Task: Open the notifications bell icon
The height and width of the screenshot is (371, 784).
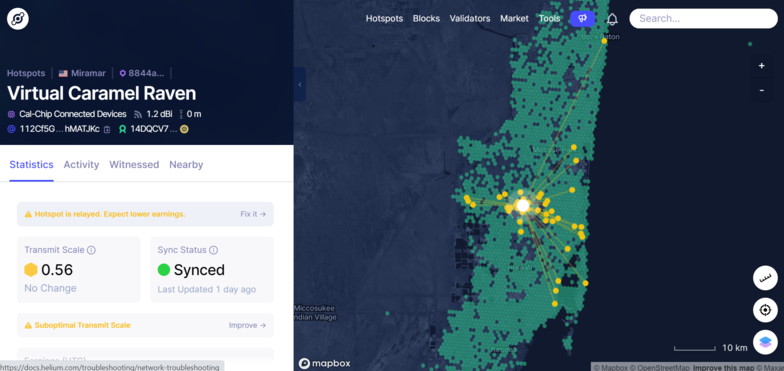Action: pyautogui.click(x=612, y=19)
